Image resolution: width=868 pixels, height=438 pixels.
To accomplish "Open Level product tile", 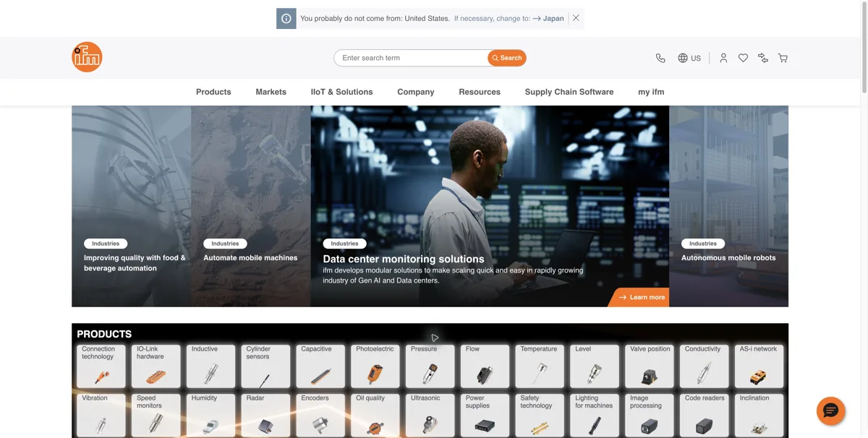I will coord(595,366).
